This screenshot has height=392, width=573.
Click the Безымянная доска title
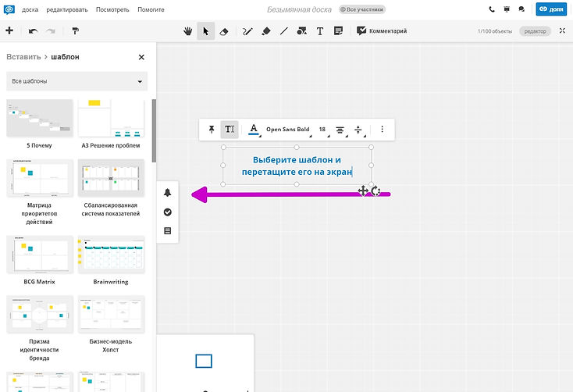click(299, 9)
